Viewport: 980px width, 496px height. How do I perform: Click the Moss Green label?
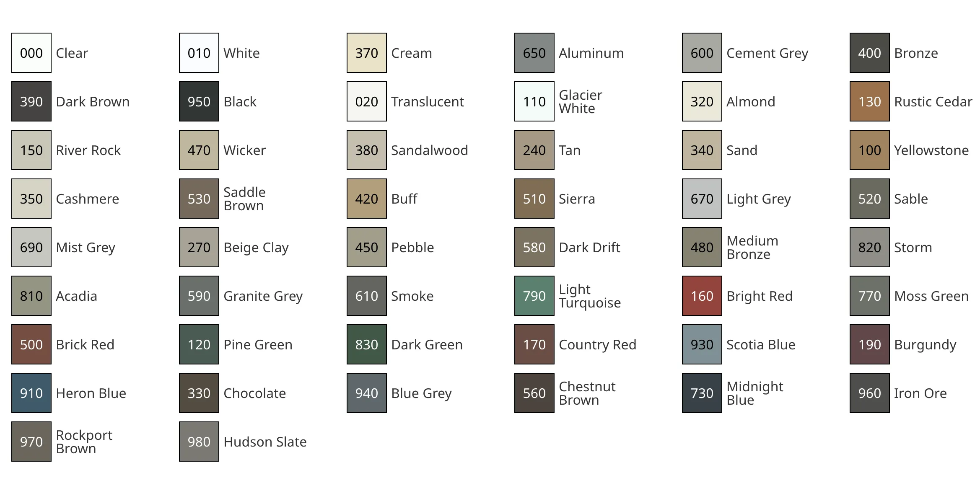[x=931, y=296]
